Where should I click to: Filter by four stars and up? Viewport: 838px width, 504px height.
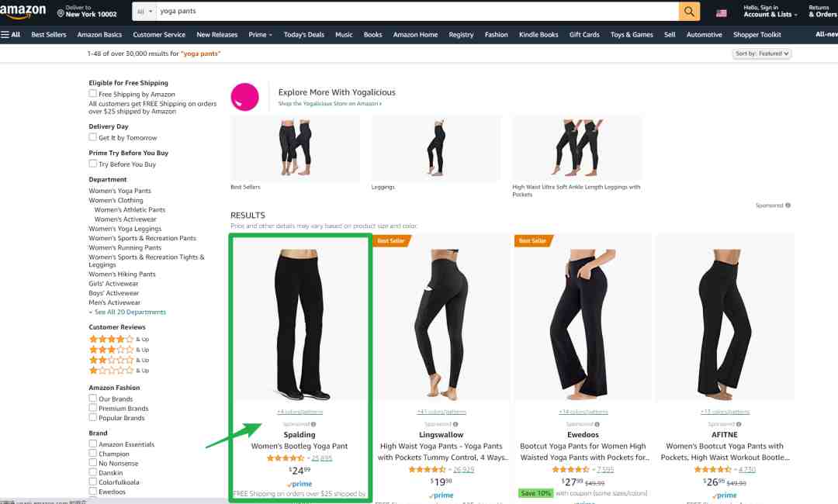pos(119,339)
